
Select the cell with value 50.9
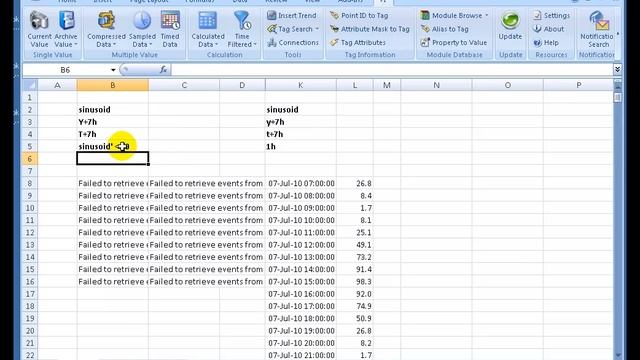pyautogui.click(x=355, y=318)
